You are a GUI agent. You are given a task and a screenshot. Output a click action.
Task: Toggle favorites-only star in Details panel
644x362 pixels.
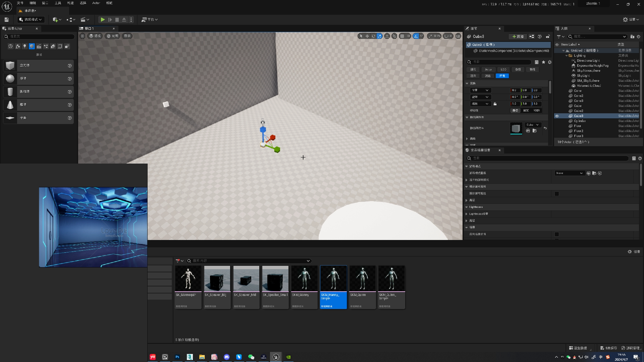tap(543, 62)
